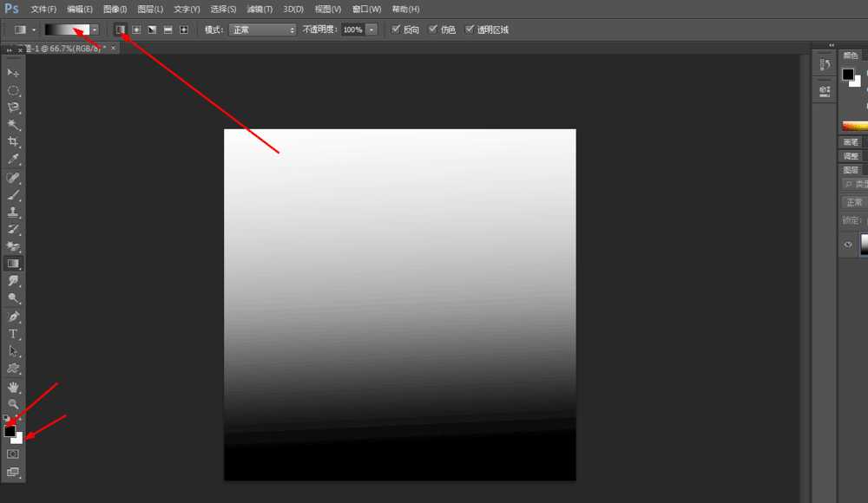Click the foreground color swatch
The width and height of the screenshot is (868, 503).
point(8,429)
